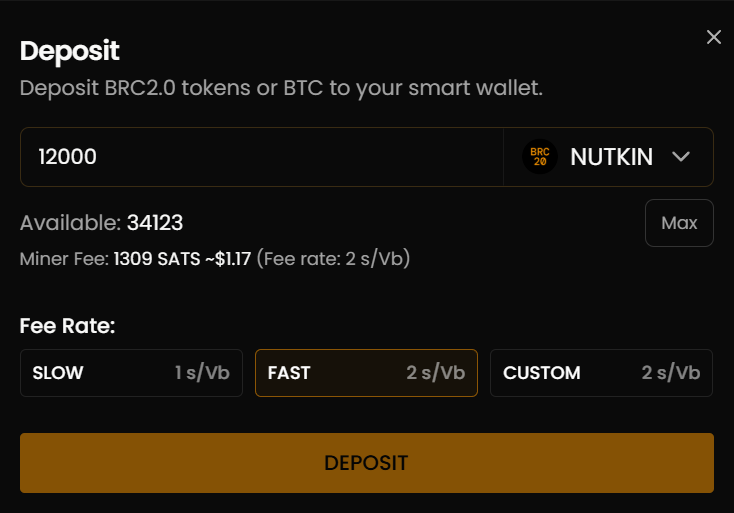This screenshot has width=734, height=513.
Task: Click the available balance 34123
Action: [155, 223]
